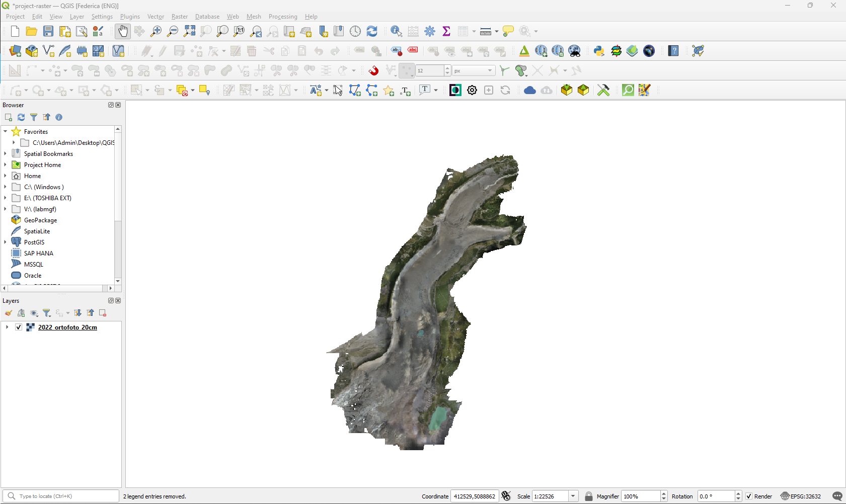Open the Layer menu
The image size is (846, 504).
(77, 17)
